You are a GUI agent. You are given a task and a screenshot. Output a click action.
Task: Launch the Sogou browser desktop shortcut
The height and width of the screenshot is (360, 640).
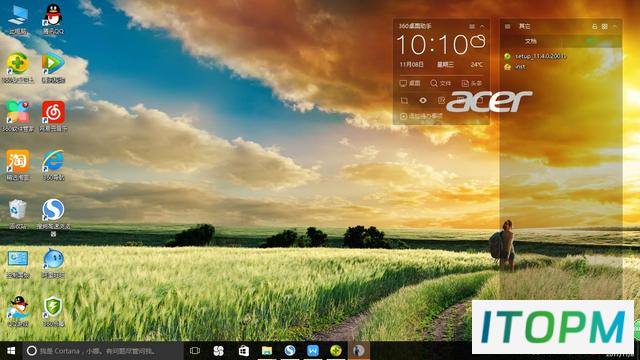pos(53,217)
